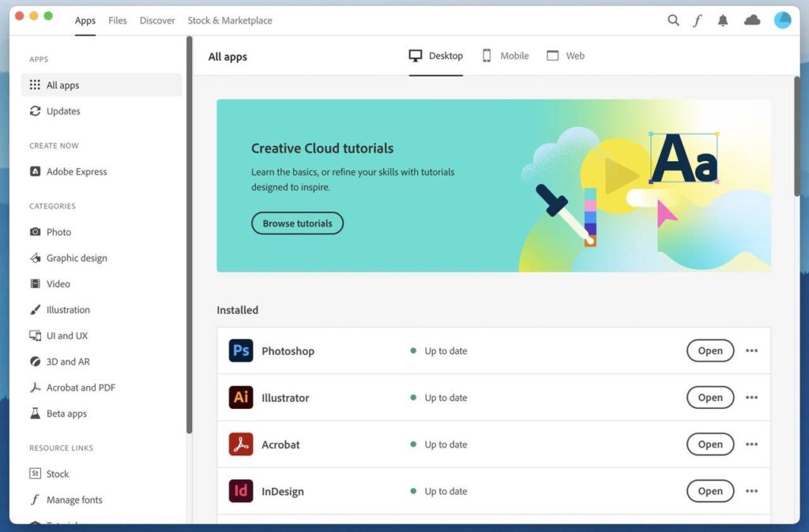The width and height of the screenshot is (809, 532).
Task: Select All apps in the sidebar
Action: click(101, 85)
